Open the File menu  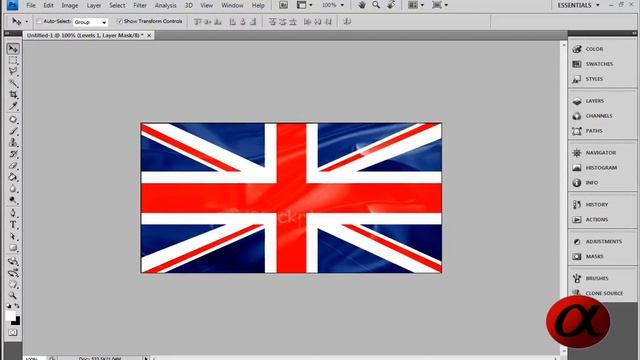pyautogui.click(x=31, y=5)
